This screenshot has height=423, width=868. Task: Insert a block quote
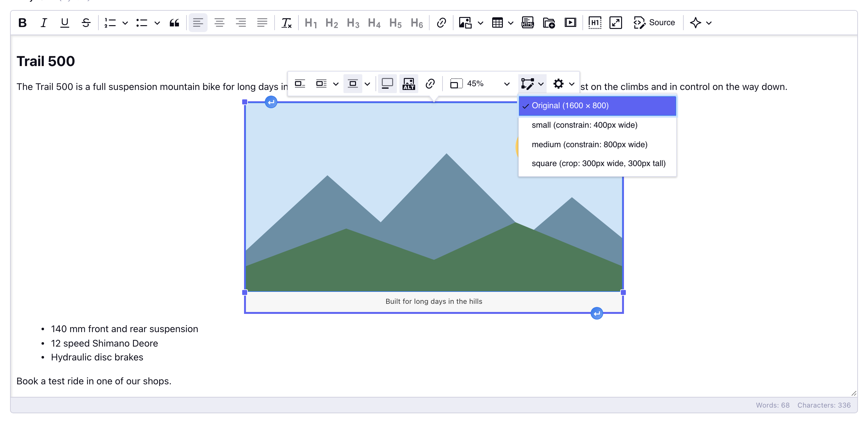point(174,23)
